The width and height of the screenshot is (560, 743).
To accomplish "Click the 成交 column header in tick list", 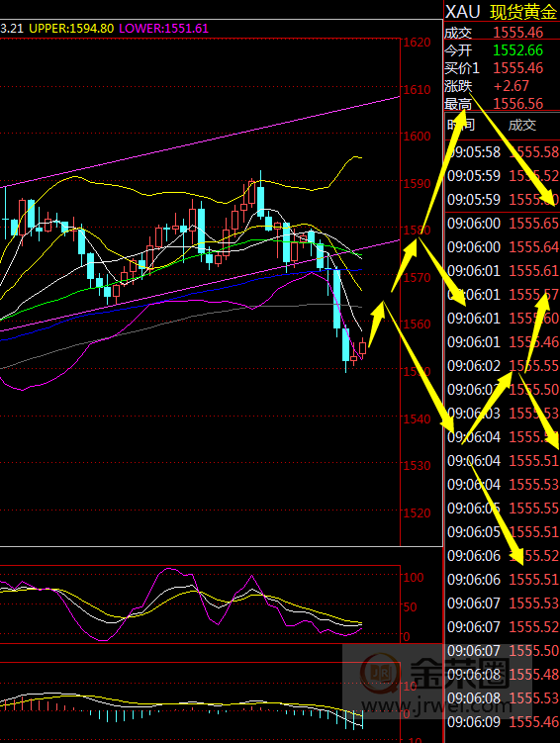I will point(522,125).
